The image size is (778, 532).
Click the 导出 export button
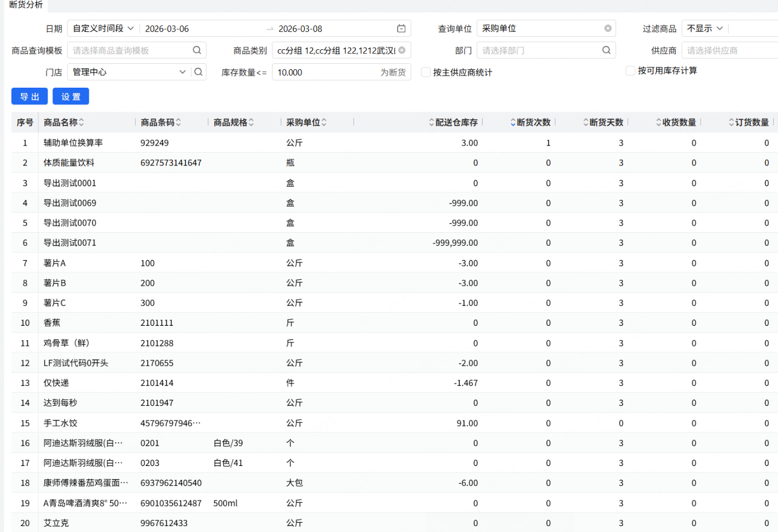30,97
